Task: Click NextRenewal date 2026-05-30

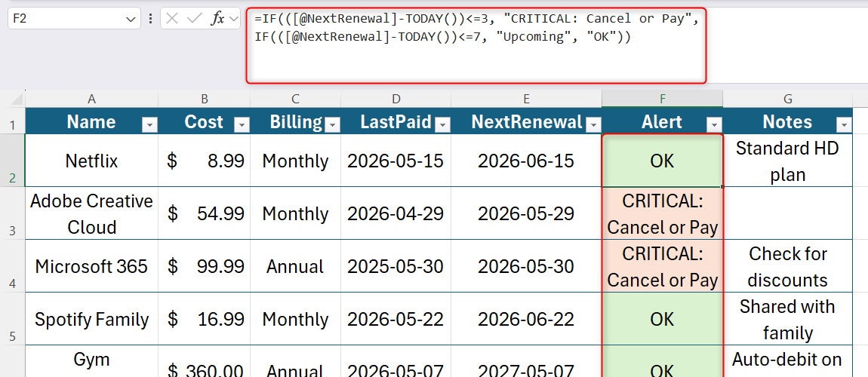Action: point(526,266)
